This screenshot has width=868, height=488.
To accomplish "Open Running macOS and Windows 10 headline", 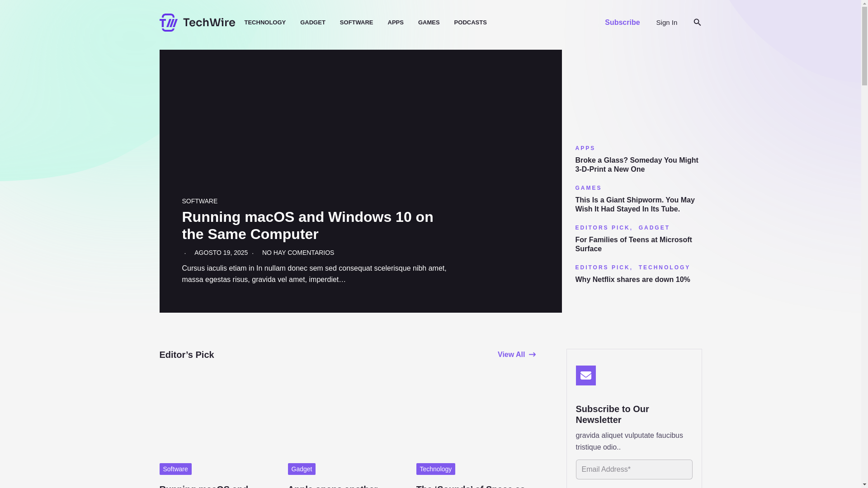I will point(307,225).
